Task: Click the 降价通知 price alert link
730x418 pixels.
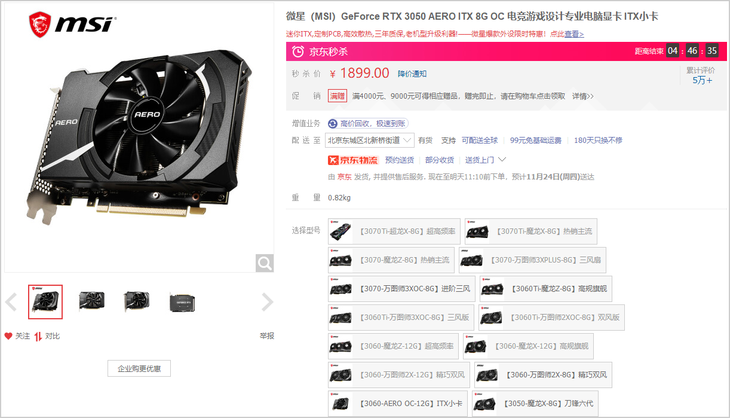Action: pos(412,74)
